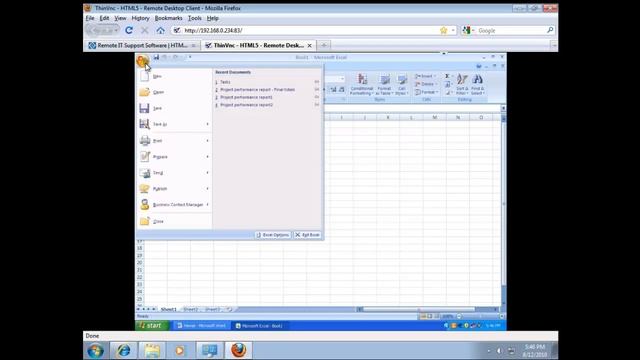The height and width of the screenshot is (360, 640).
Task: Expand the Save As submenu arrow
Action: coord(207,124)
